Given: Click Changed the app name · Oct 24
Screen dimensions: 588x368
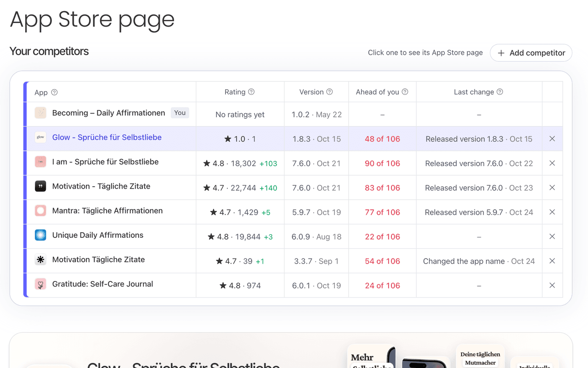Looking at the screenshot, I should [479, 261].
